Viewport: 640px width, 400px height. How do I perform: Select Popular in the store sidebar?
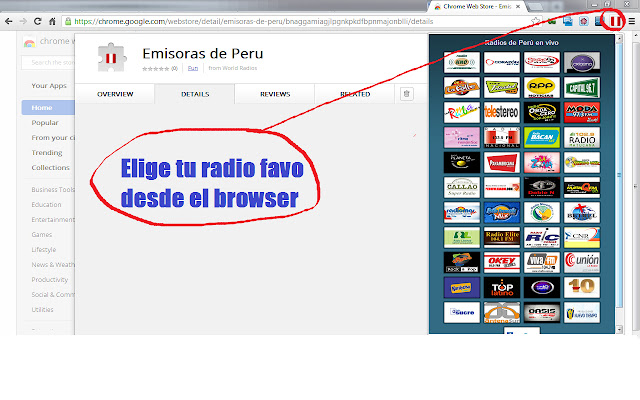45,122
